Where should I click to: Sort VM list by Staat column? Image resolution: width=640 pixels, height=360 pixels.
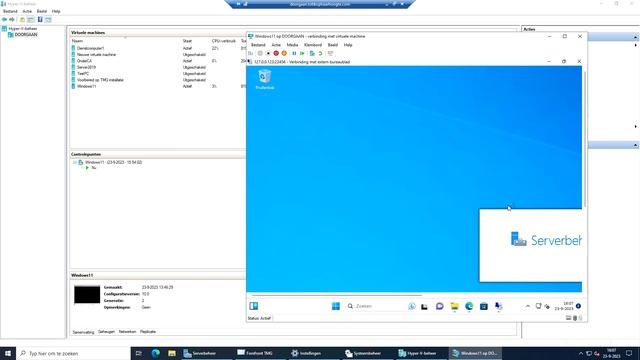click(187, 41)
